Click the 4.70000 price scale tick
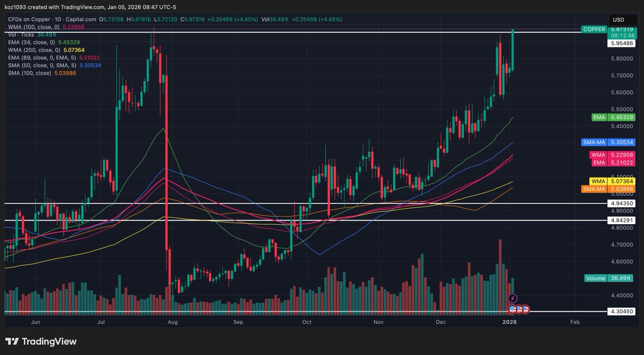Screen dimensions: 644x355 point(622,245)
